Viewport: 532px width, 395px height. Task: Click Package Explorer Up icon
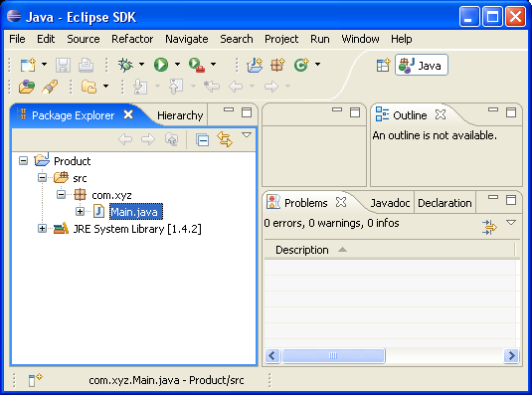[171, 139]
